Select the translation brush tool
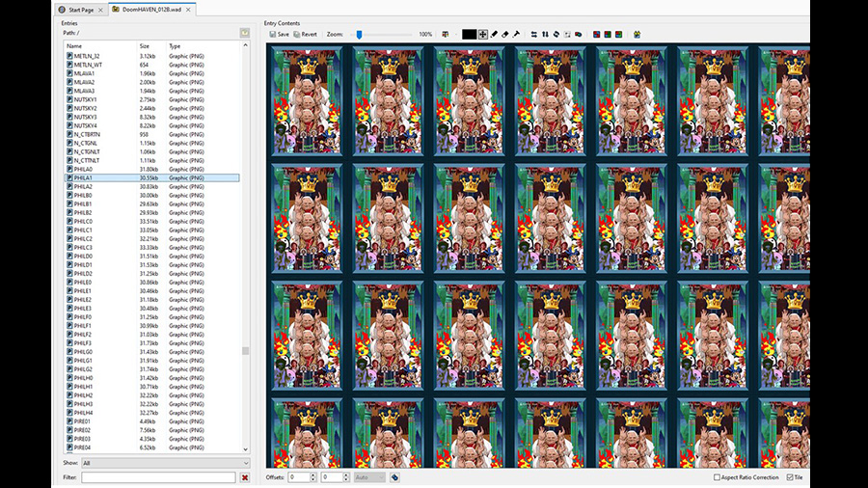The image size is (868, 488). (516, 35)
